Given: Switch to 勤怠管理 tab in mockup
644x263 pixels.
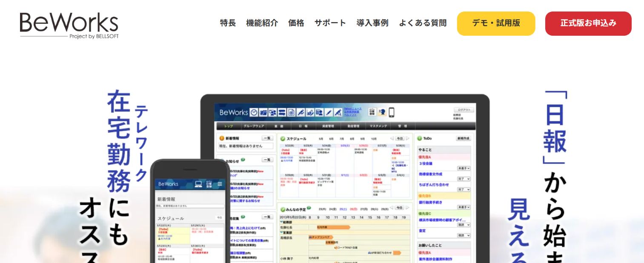Looking at the screenshot, I should (353, 126).
